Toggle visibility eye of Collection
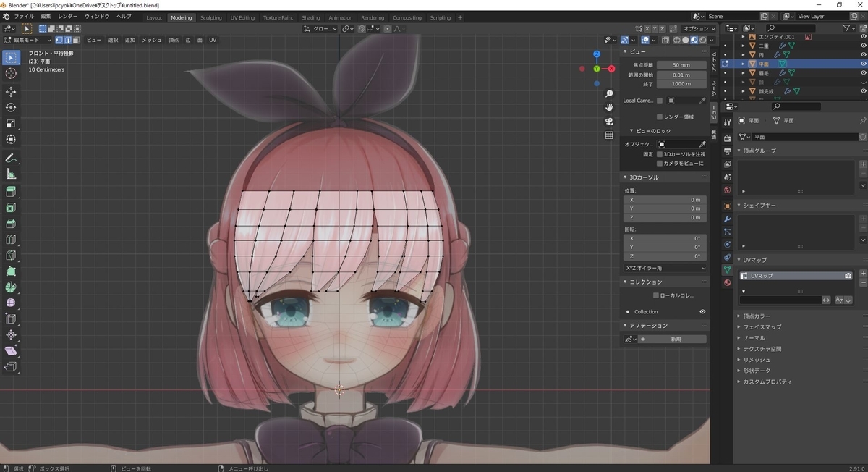Viewport: 868px width, 472px height. [702, 312]
